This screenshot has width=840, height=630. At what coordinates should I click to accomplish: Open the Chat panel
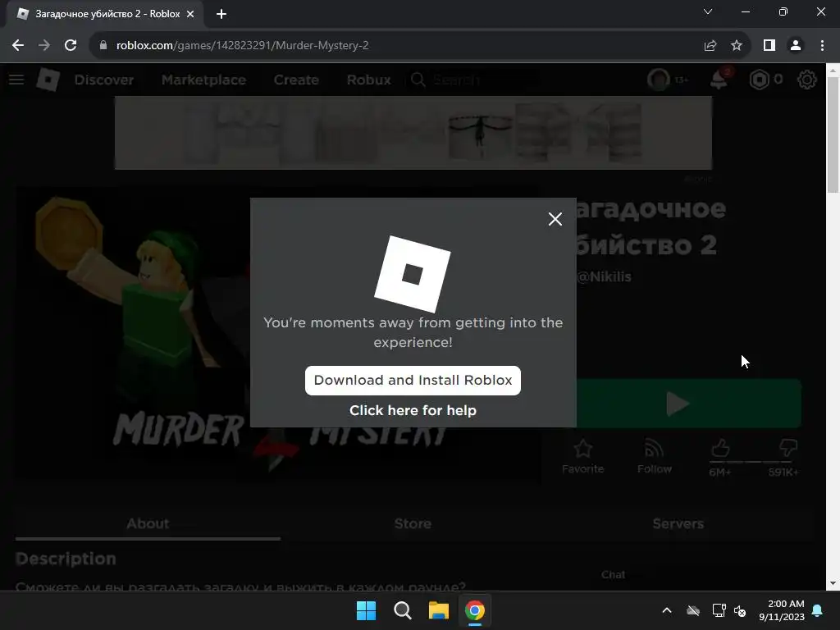(613, 575)
